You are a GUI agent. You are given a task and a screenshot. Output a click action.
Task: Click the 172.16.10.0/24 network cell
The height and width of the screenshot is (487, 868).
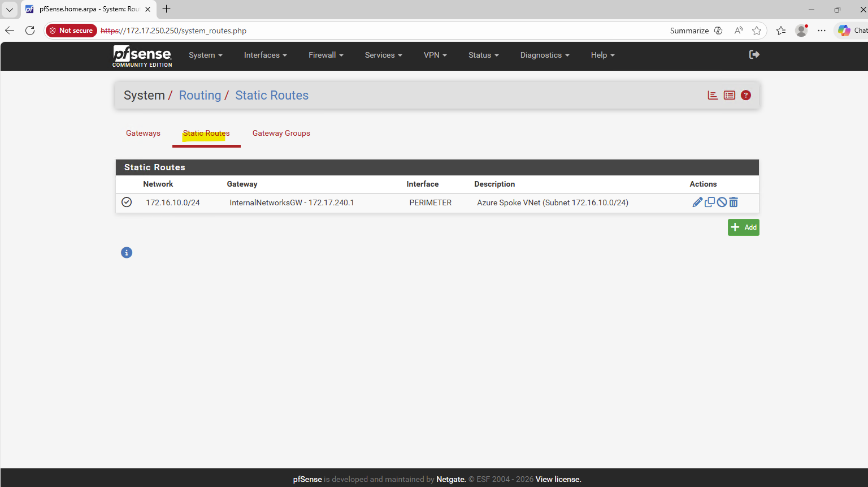173,202
